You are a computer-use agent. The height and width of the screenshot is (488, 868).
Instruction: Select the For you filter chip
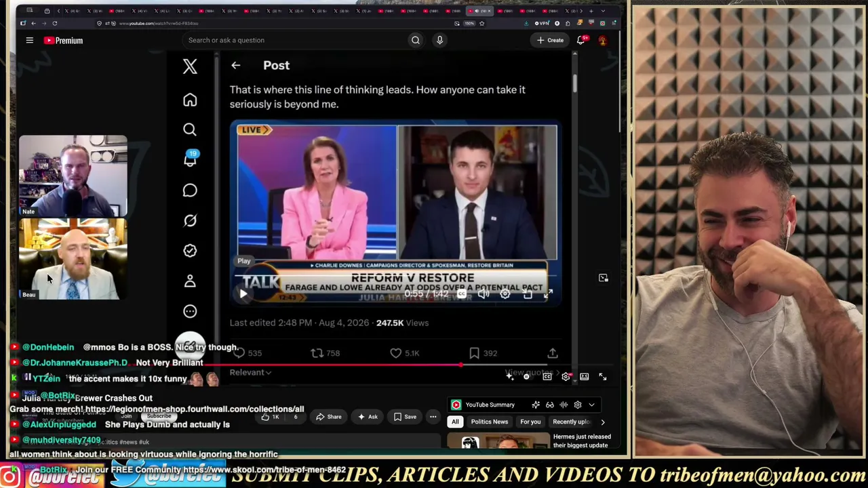(530, 422)
